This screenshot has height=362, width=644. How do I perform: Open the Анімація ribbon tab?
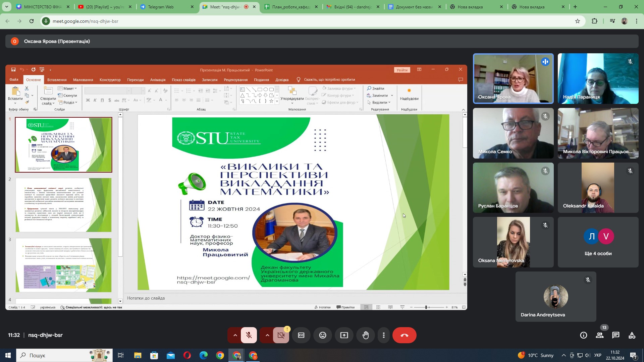(158, 80)
